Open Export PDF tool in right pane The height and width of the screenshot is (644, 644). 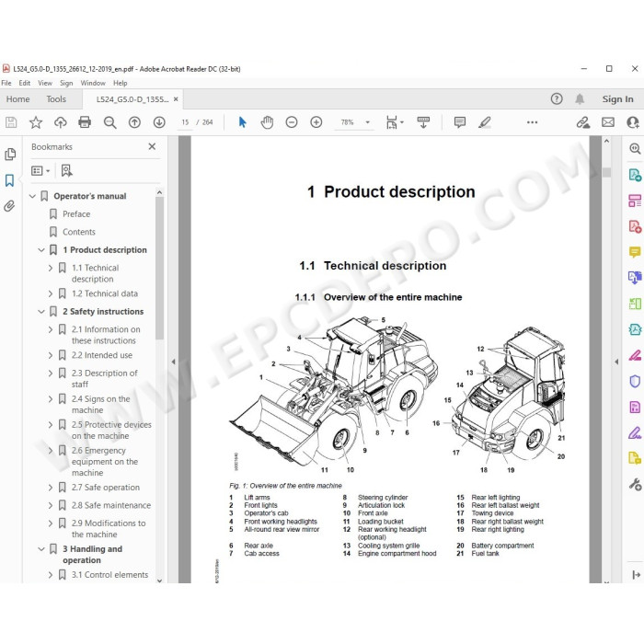(635, 175)
